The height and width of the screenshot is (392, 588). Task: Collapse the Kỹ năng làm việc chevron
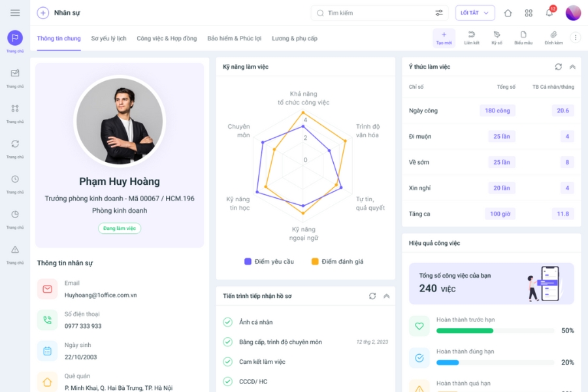tap(387, 67)
